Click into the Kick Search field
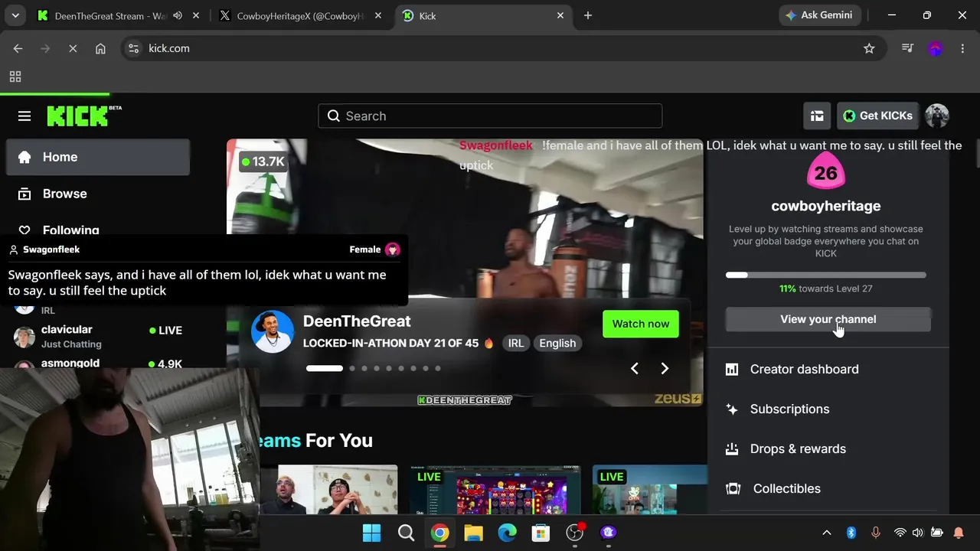This screenshot has width=980, height=551. pyautogui.click(x=490, y=116)
